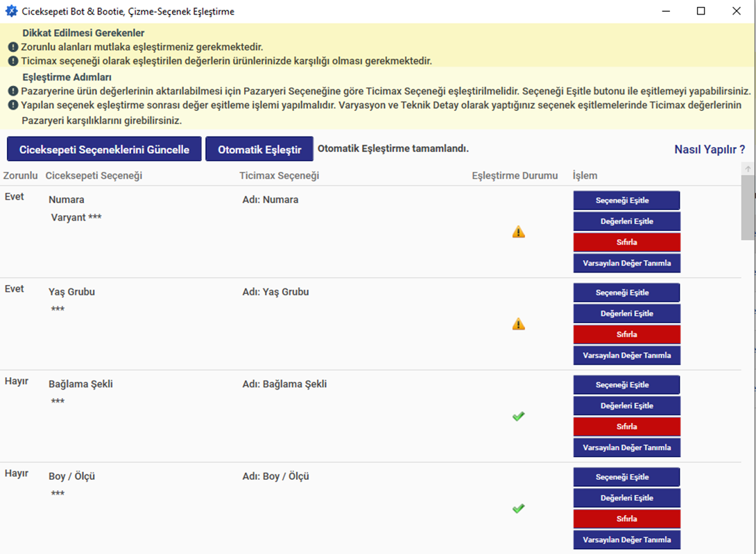756x554 pixels.
Task: Click the vertical scrollbar thumb
Action: (748, 207)
